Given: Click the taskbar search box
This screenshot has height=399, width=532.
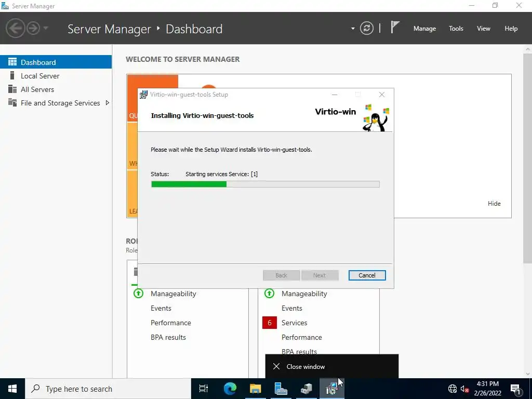Looking at the screenshot, I should (108, 389).
